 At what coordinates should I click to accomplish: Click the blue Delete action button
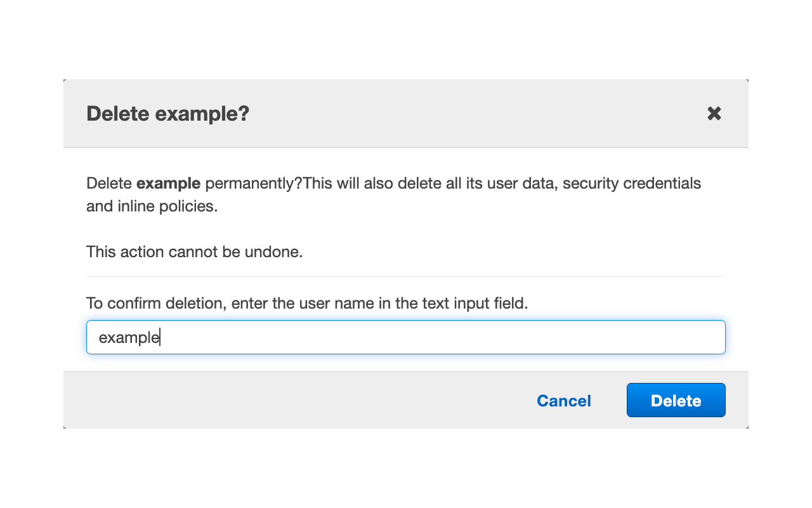coord(676,400)
